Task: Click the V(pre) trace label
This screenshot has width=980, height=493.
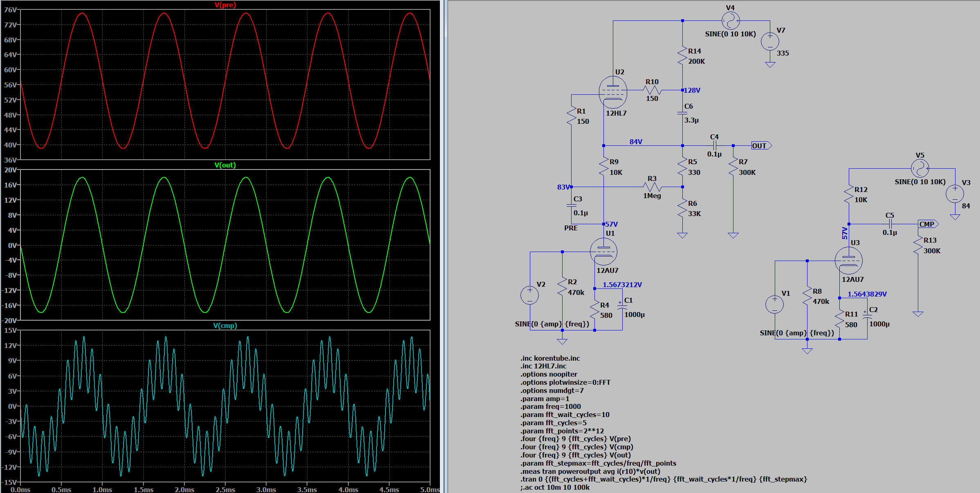Action: coord(225,5)
